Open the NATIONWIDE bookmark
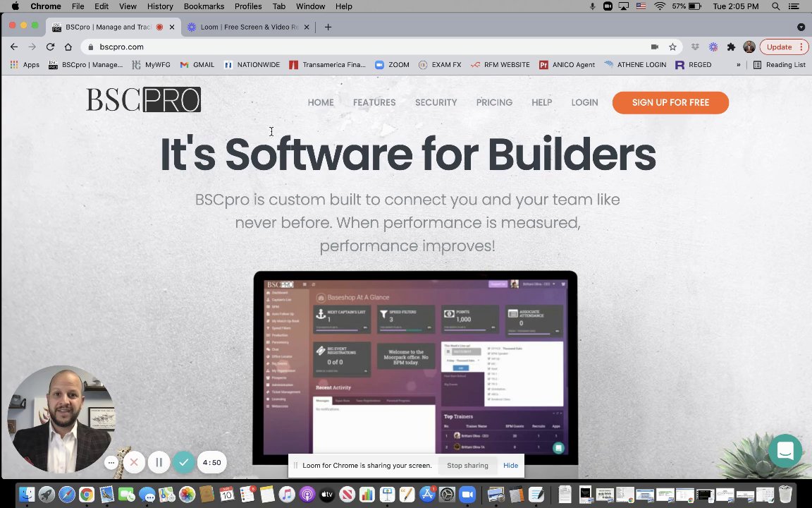Screen dimensions: 812x508 click(x=252, y=65)
